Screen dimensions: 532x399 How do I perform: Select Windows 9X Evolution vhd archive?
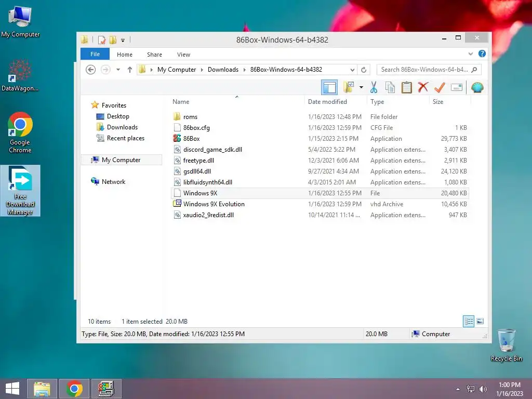[x=320, y=204]
